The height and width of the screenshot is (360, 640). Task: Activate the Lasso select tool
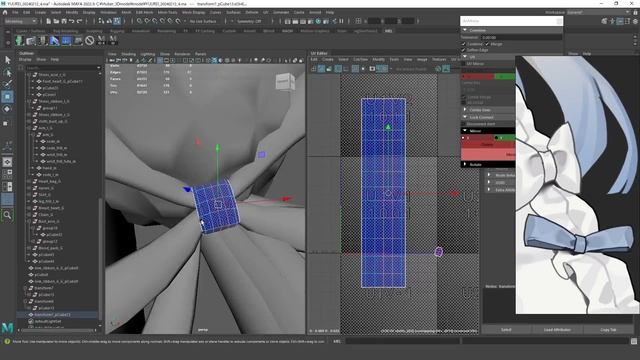[7, 73]
